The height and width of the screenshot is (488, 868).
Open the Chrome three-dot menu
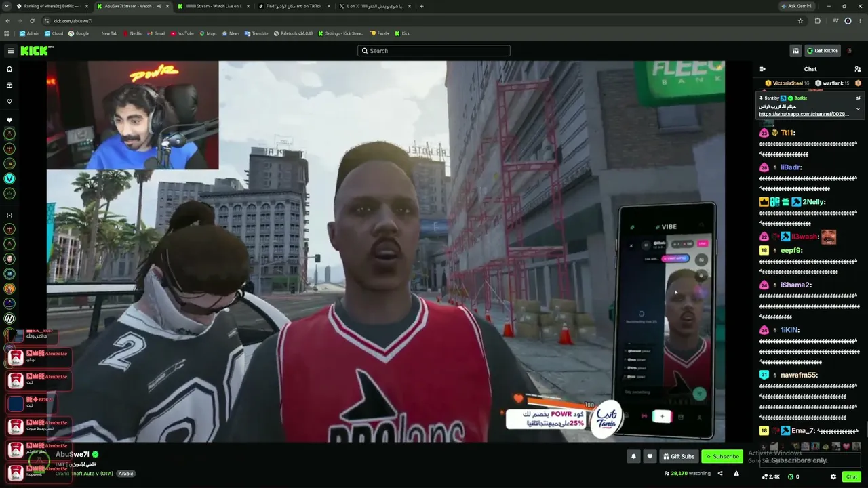pyautogui.click(x=861, y=21)
